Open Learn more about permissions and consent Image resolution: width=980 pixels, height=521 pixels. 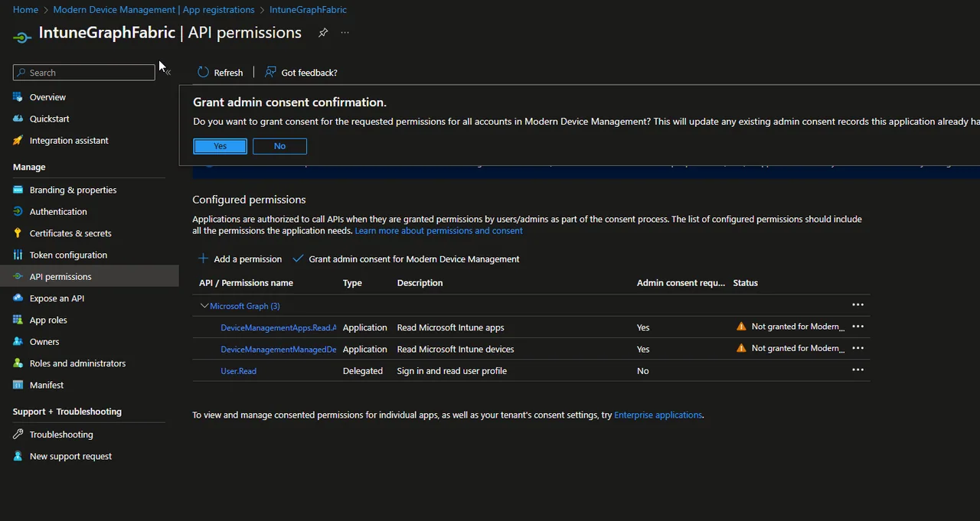pos(439,230)
